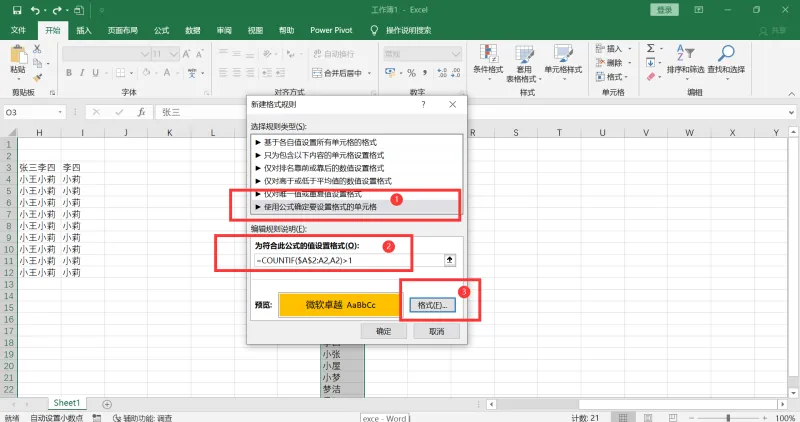Select rule type 只为包含以下内容的单元格设置格式
Image resolution: width=800 pixels, height=422 pixels.
(x=357, y=155)
